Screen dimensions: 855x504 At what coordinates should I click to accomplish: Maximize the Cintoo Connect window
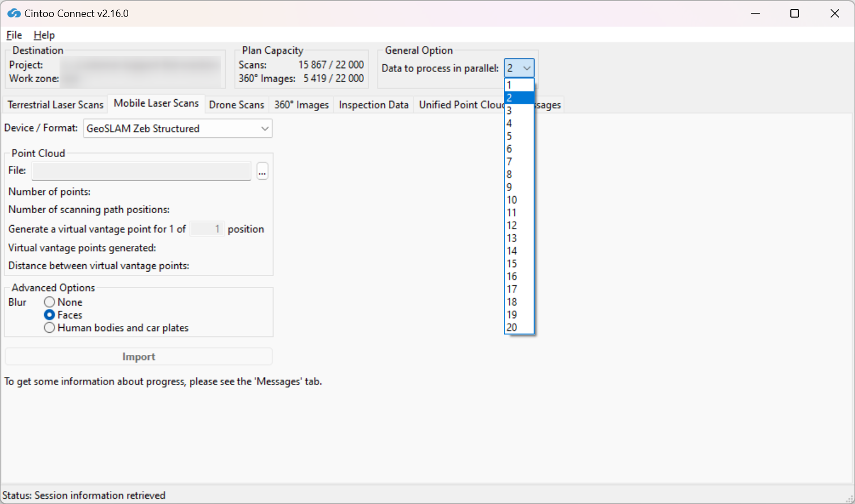click(795, 13)
